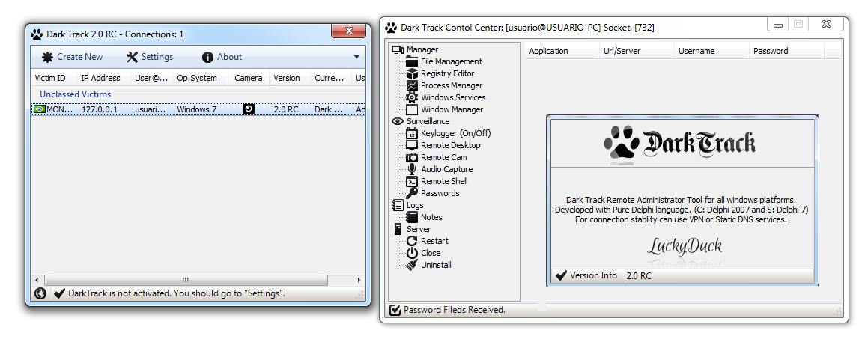868x342 pixels.
Task: Click the Registry Editor cube icon
Action: pos(412,73)
